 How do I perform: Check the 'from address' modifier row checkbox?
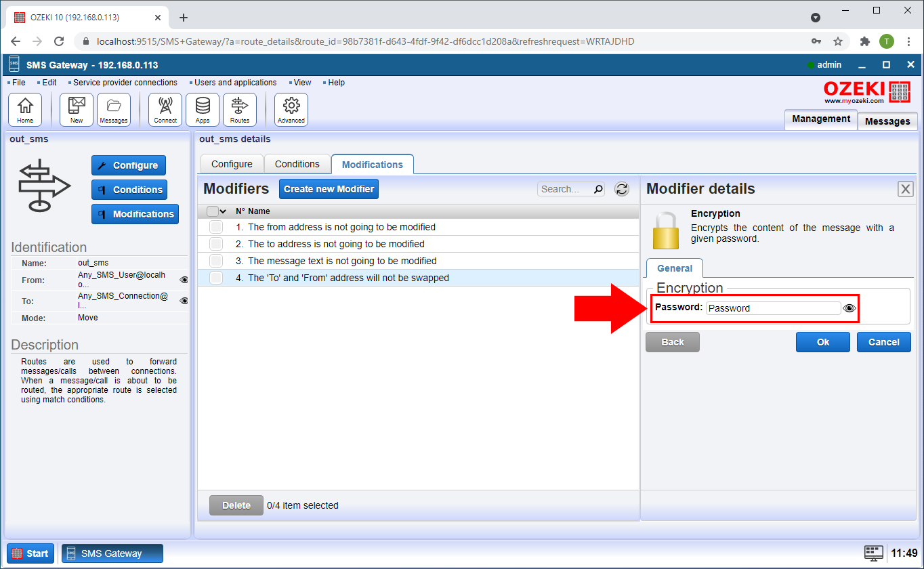coord(216,227)
